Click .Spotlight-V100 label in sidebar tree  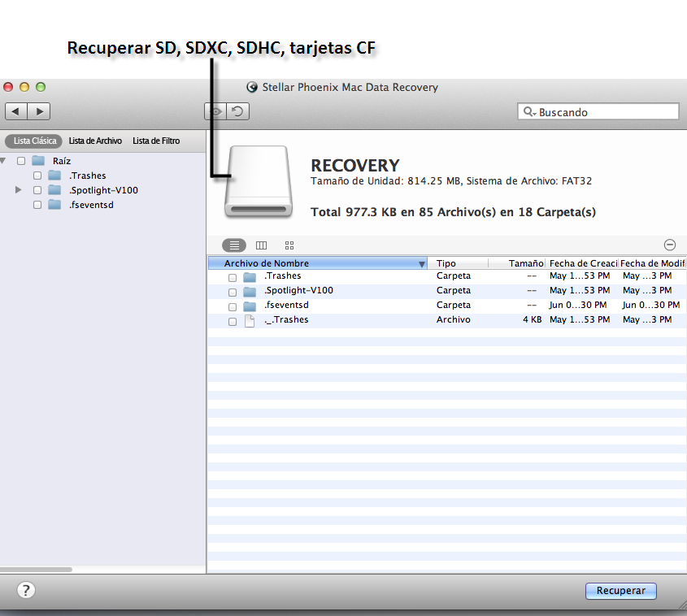coord(103,190)
